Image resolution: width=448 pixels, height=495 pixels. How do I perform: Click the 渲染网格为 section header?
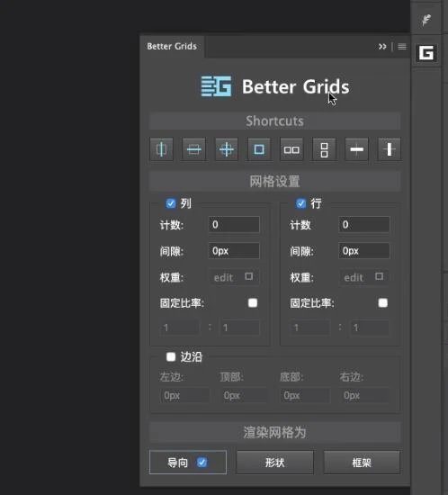tap(274, 432)
